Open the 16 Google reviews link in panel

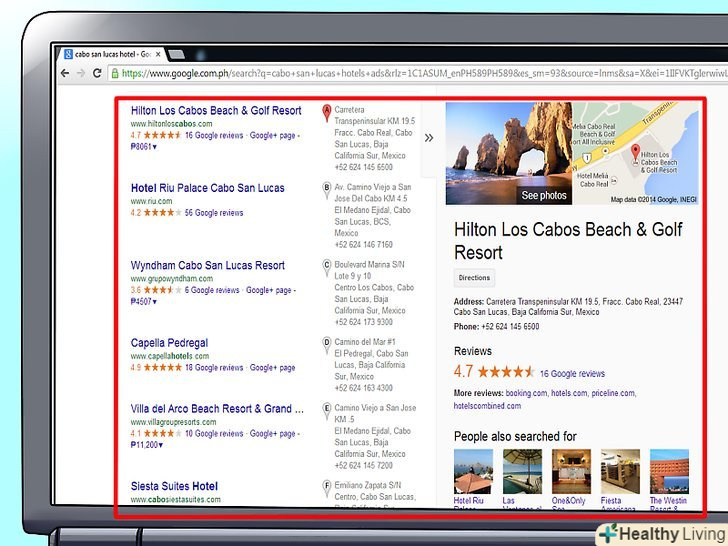click(572, 374)
